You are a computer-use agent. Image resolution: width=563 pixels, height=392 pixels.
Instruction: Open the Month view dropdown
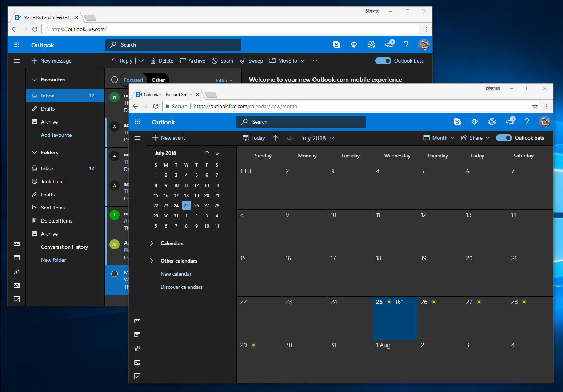[x=439, y=138]
